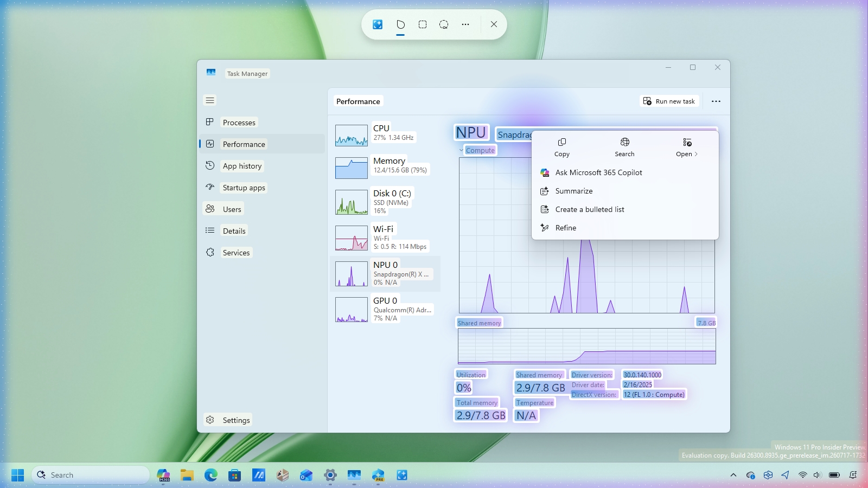Open the Task Manager hamburger navigation menu

[x=210, y=100]
